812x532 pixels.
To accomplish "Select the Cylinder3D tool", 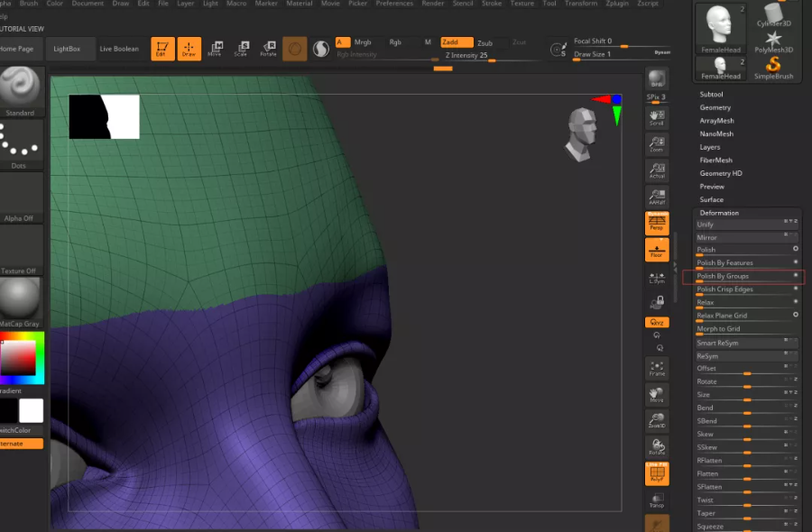I will point(774,14).
